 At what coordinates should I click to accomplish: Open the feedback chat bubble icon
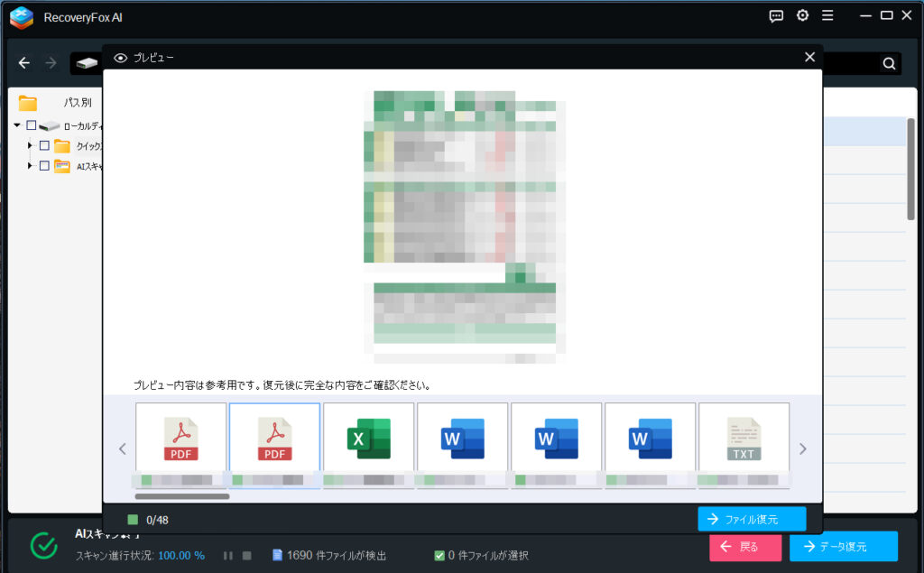(x=776, y=16)
